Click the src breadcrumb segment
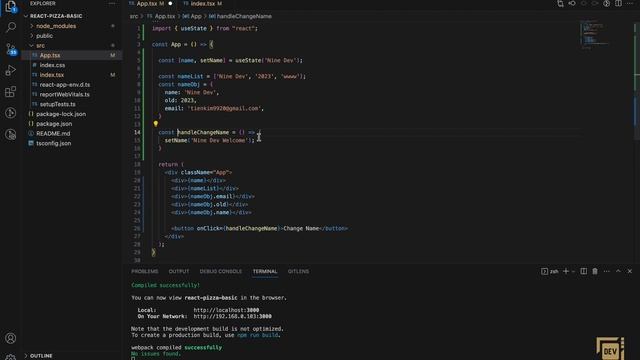This screenshot has height=360, width=640. 134,16
